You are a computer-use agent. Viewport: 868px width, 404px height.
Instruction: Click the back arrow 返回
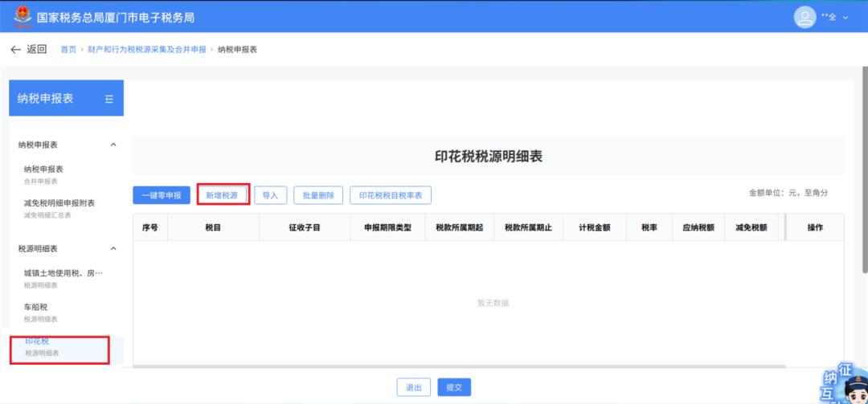coord(29,49)
